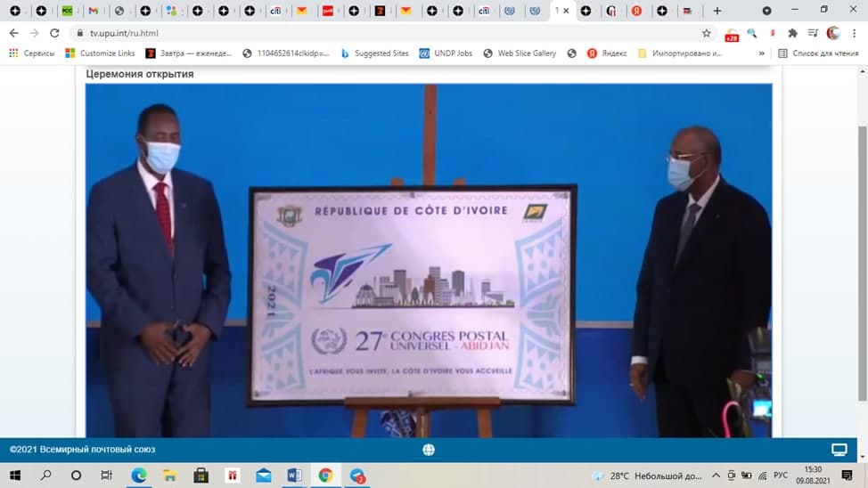Open media controls in the toolbar
Screen dimensions: 868x488
[x=813, y=33]
